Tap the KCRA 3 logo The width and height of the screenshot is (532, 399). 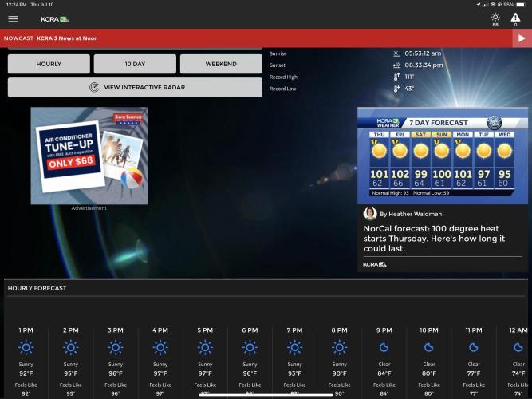pyautogui.click(x=54, y=19)
